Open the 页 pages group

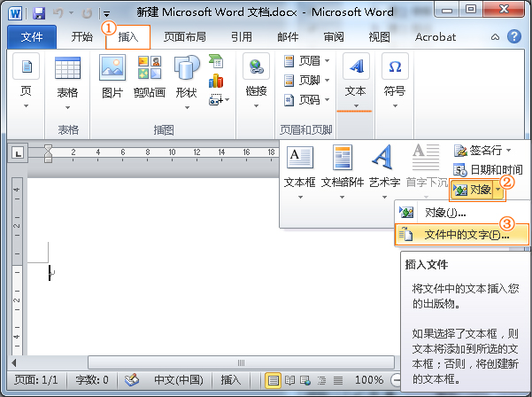(x=26, y=81)
